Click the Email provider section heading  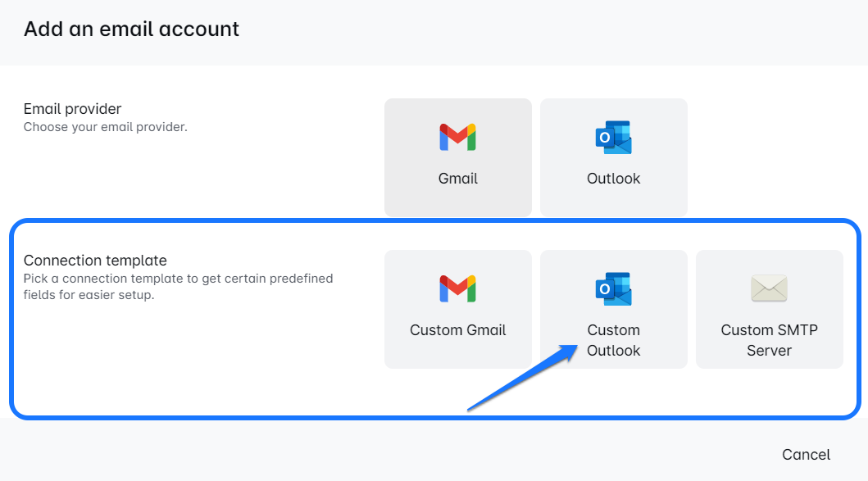pos(71,108)
